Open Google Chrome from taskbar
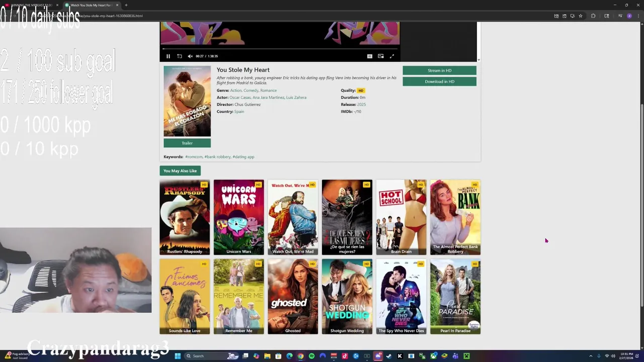Viewport: 644px width, 362px height. coord(300,356)
